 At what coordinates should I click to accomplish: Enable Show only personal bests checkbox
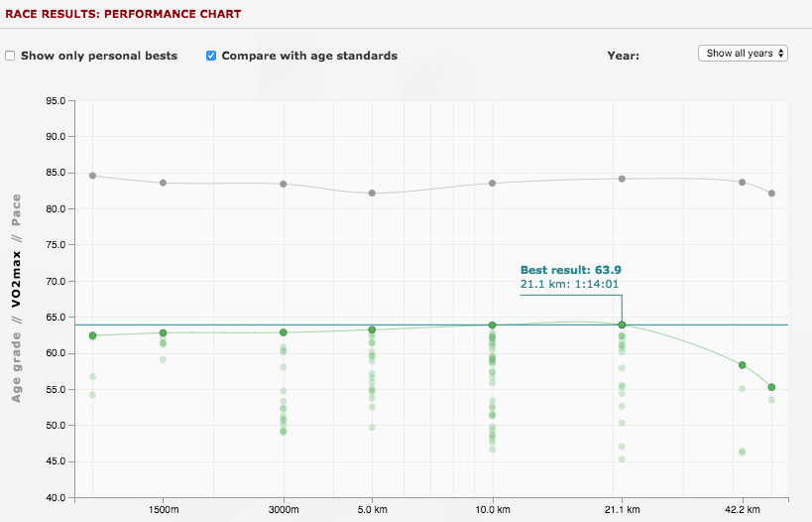[x=10, y=56]
